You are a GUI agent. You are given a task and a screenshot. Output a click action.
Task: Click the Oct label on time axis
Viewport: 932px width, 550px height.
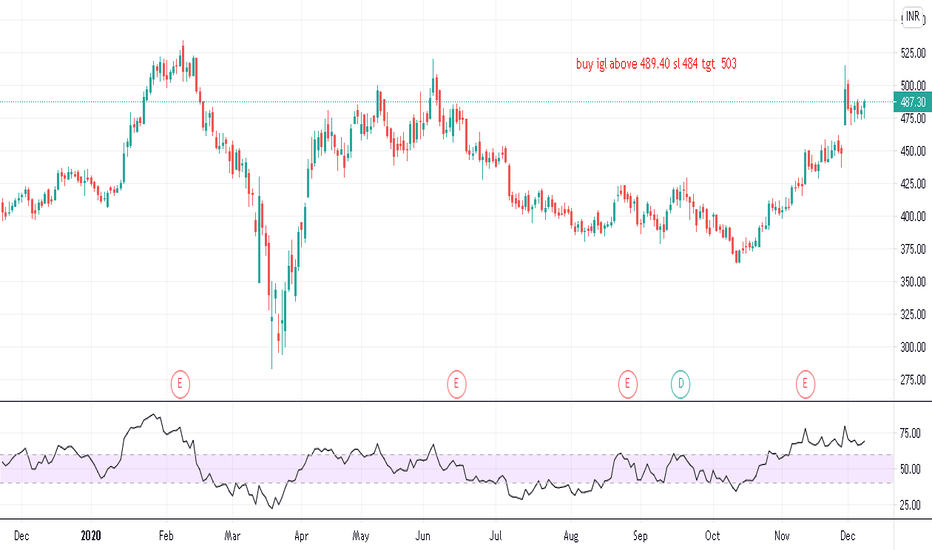pos(712,536)
